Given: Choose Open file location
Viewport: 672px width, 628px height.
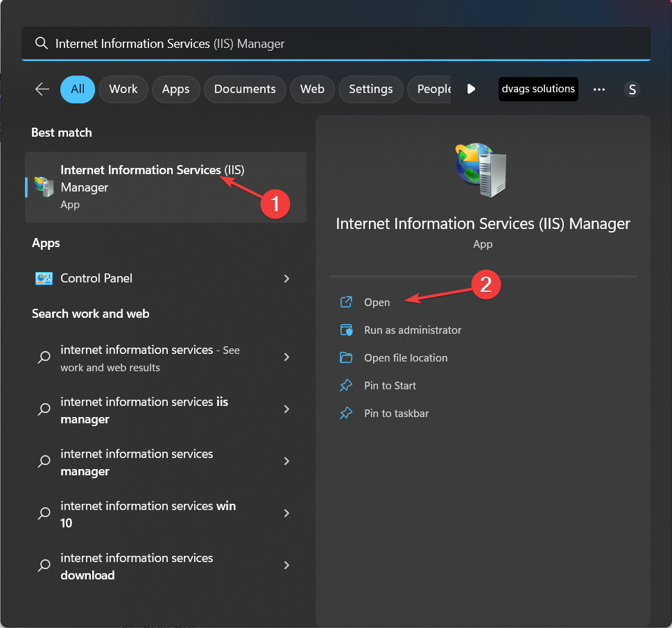Looking at the screenshot, I should coord(406,358).
